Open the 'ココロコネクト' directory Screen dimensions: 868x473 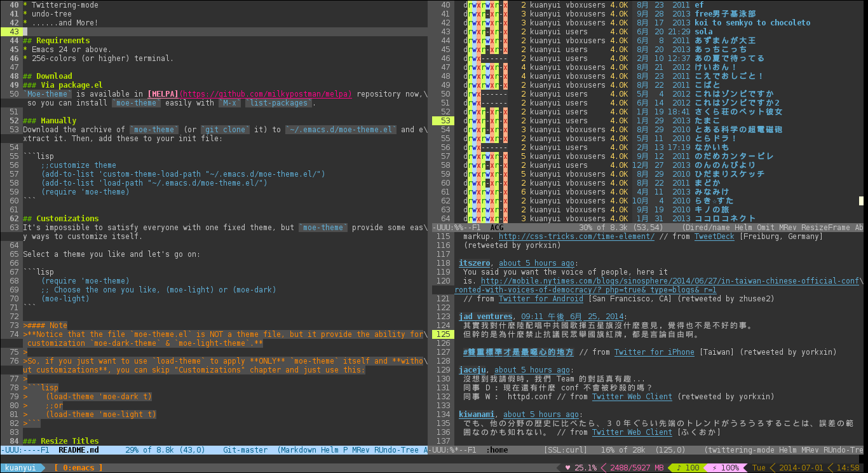[x=725, y=219]
